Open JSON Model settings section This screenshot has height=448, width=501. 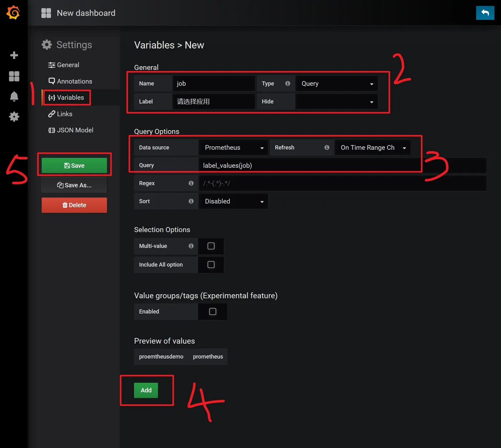(x=70, y=130)
